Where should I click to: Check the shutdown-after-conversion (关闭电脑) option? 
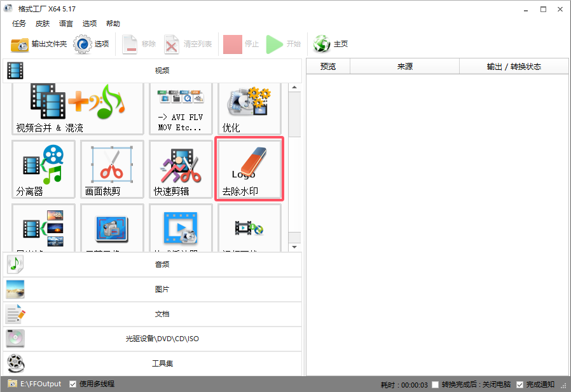coord(435,384)
